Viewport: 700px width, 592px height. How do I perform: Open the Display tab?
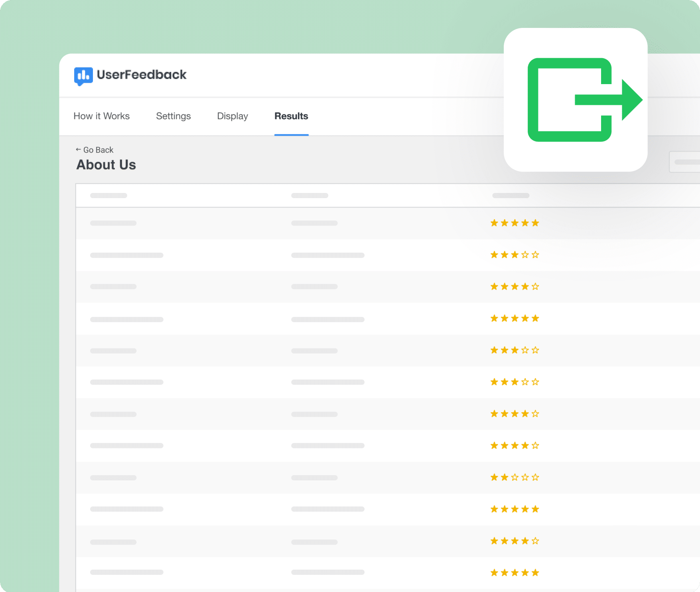[x=232, y=116]
